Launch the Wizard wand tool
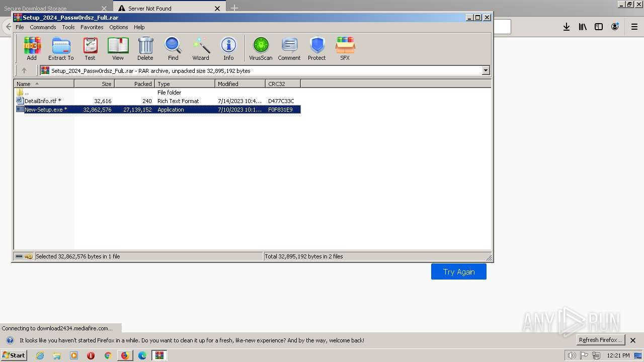 coord(201,48)
